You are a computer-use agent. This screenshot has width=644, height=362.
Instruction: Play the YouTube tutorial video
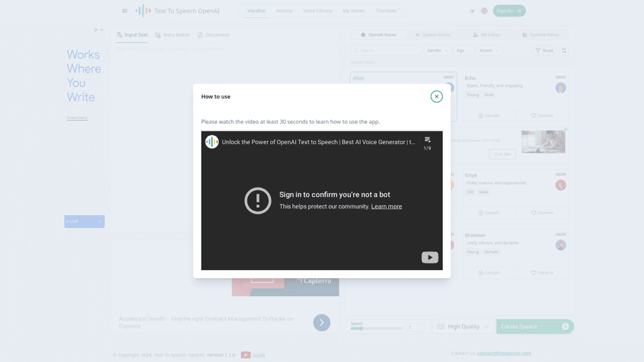click(x=429, y=257)
